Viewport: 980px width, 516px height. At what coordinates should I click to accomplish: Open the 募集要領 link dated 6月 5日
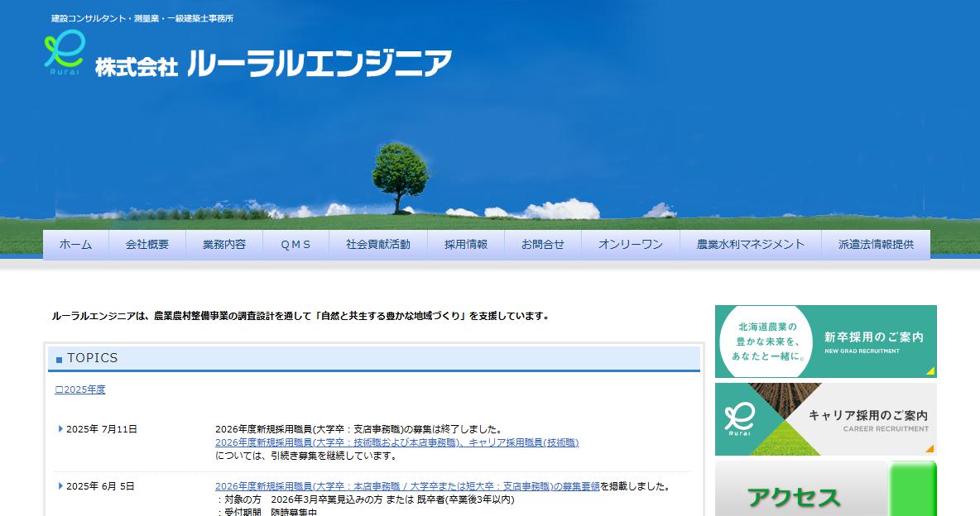click(407, 486)
